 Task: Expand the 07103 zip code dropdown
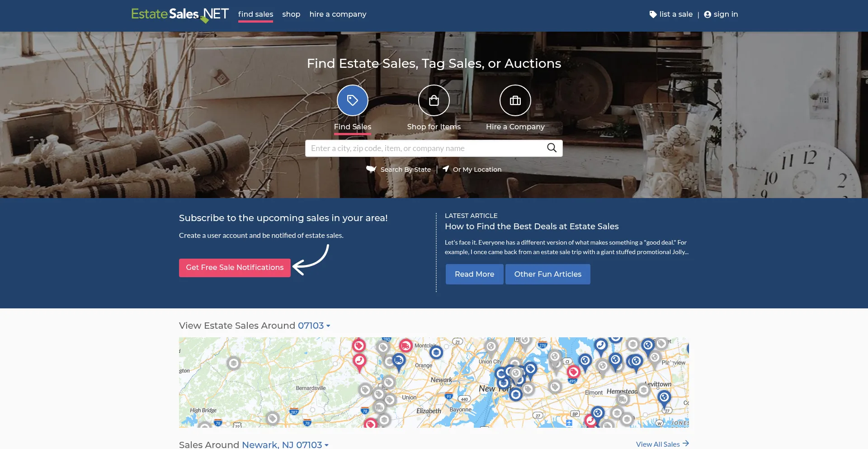pos(314,326)
